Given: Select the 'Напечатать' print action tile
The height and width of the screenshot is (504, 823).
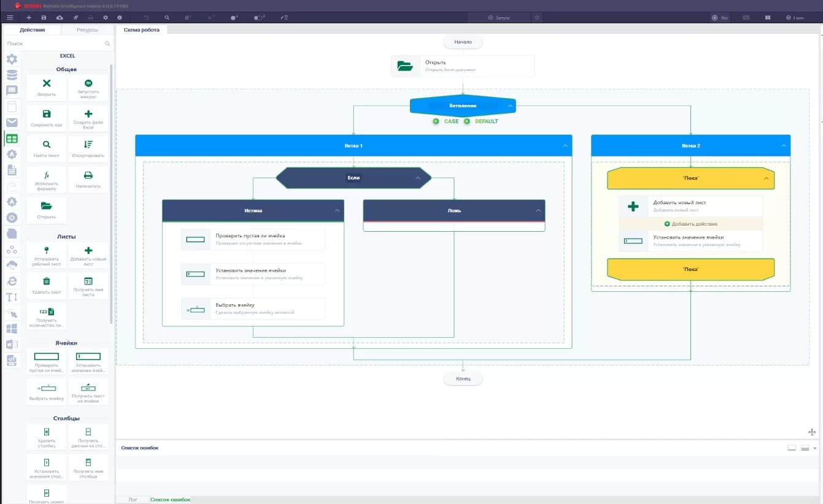Looking at the screenshot, I should pos(88,180).
